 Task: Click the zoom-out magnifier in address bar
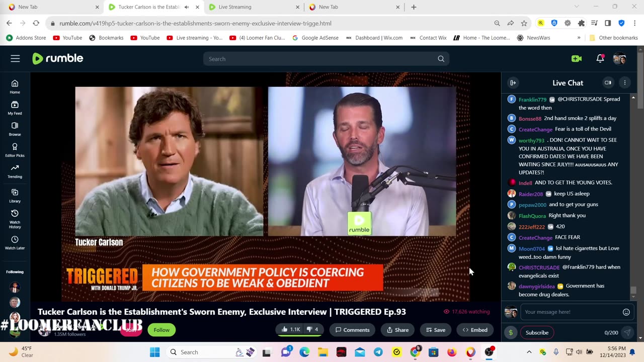(x=497, y=23)
